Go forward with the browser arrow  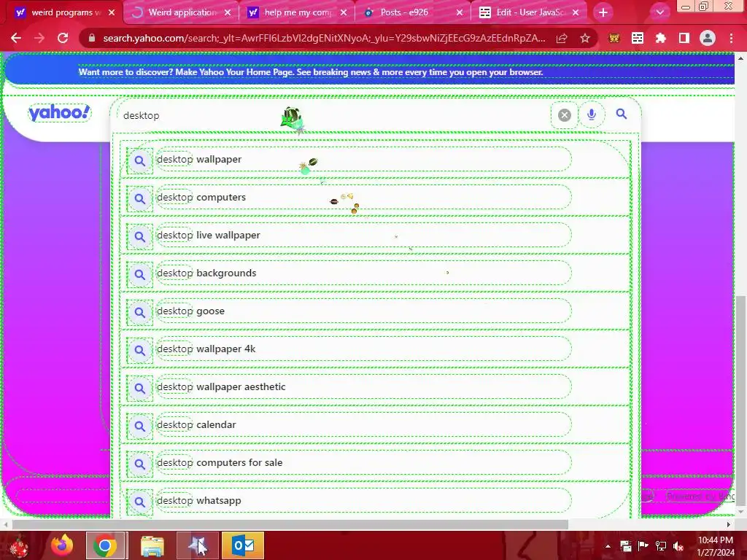[x=39, y=38]
